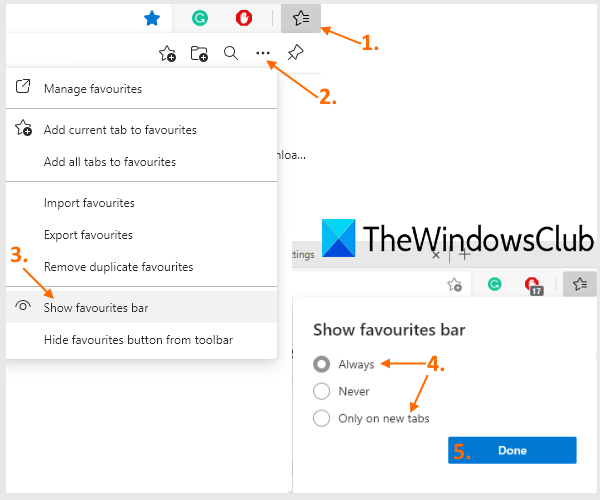Click the star icon beside Add current tab
The width and height of the screenshot is (600, 500).
pos(23,128)
